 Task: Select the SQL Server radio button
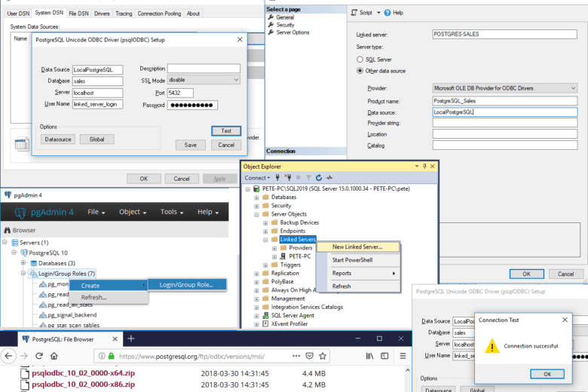(360, 58)
